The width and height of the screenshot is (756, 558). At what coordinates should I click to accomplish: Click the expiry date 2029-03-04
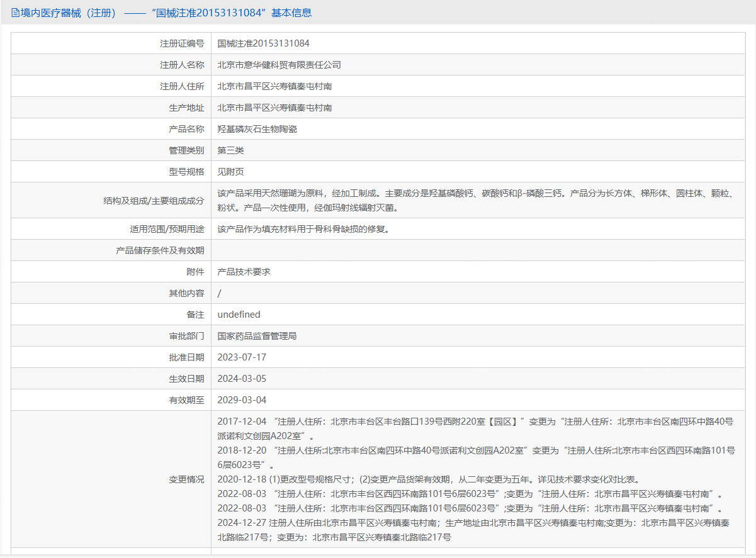point(242,400)
